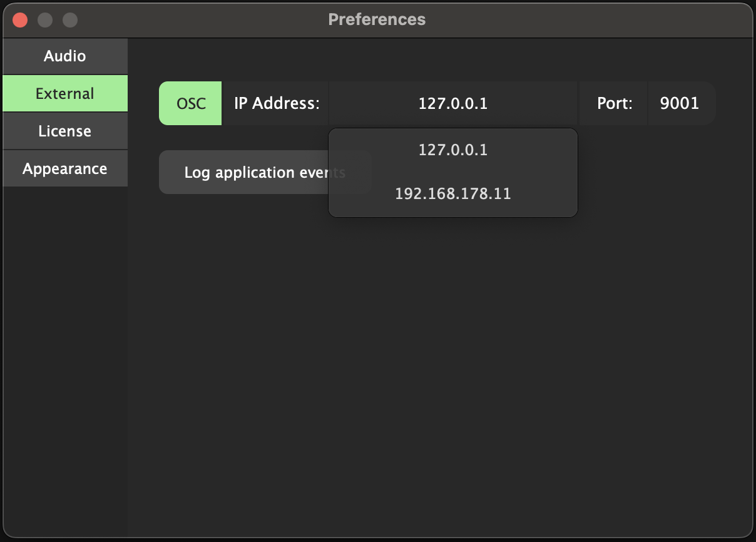
Task: Pick 192.168.178.11 from the IP list
Action: (x=452, y=194)
